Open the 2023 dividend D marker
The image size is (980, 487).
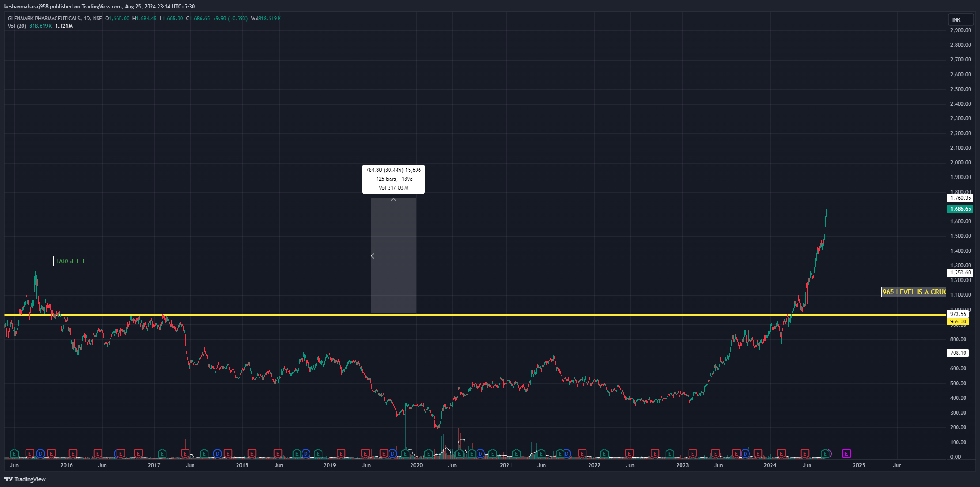click(x=745, y=453)
